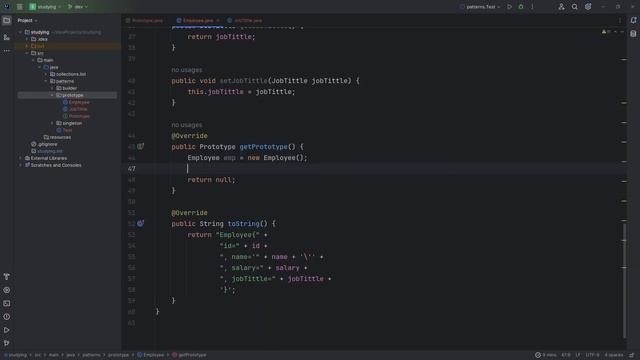This screenshot has width=640, height=360.
Task: Open Code With Me icon
Action: 562,7
